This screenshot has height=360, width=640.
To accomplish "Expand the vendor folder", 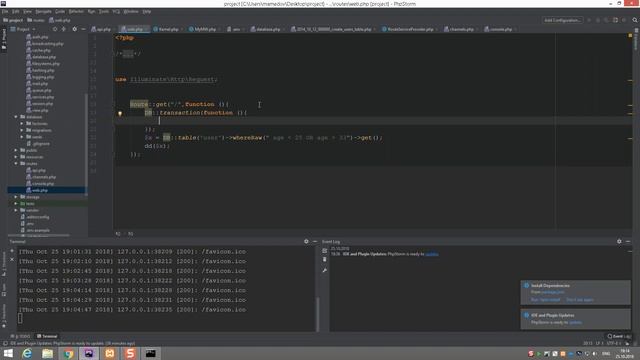I will pyautogui.click(x=16, y=210).
